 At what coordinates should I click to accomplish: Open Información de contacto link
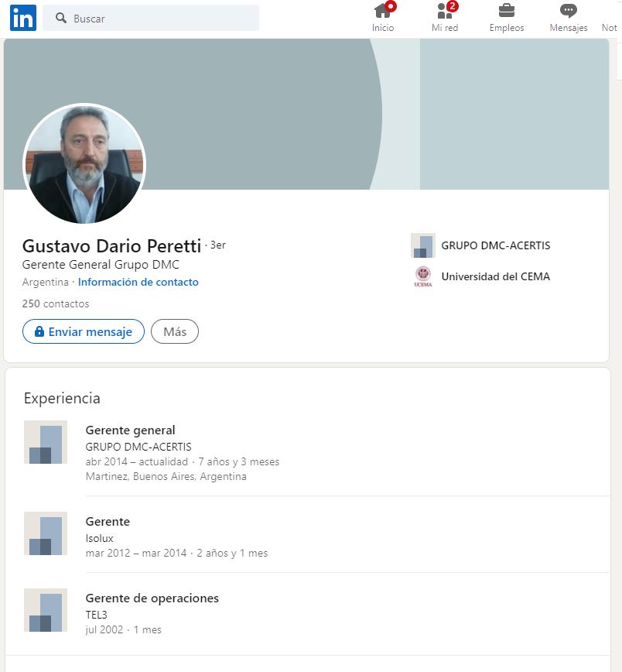138,282
